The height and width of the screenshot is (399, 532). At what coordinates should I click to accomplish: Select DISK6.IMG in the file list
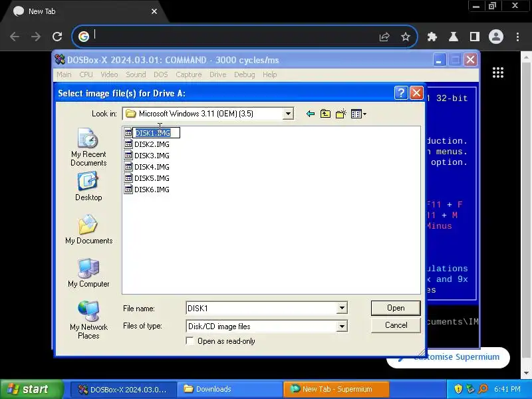coord(147,190)
